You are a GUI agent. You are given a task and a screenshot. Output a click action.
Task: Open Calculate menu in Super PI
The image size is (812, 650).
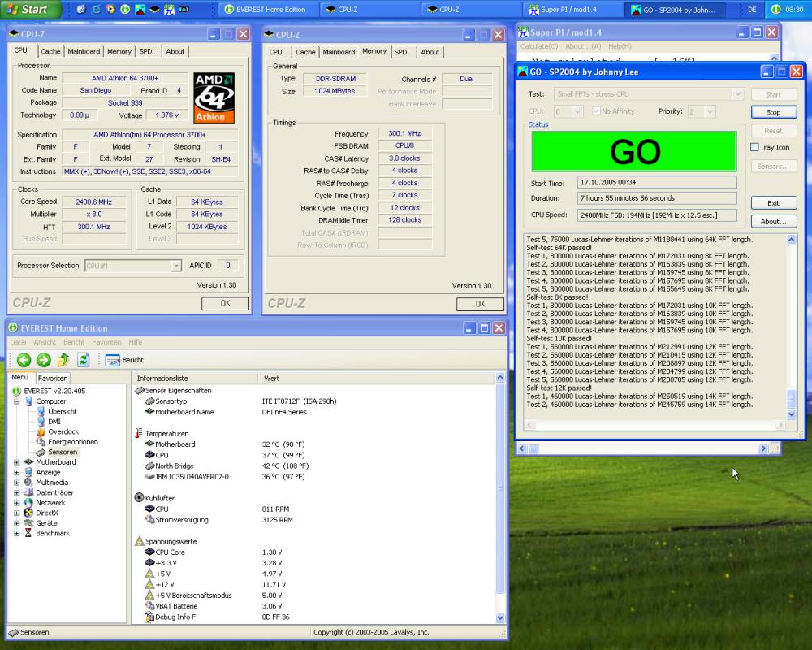coord(539,46)
